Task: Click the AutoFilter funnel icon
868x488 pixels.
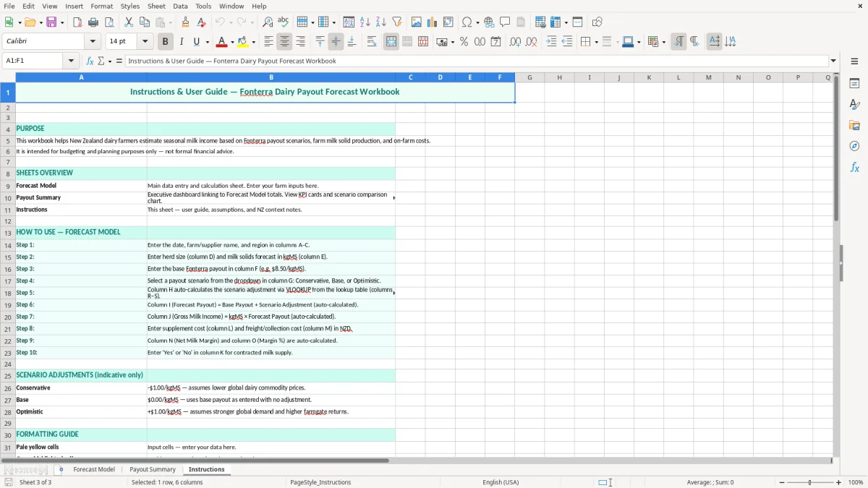Action: click(x=397, y=22)
